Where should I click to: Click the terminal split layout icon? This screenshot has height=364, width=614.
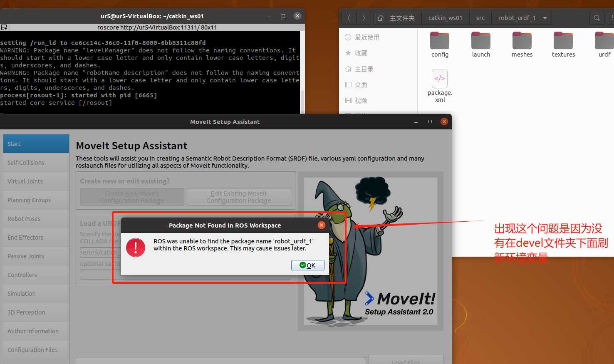[x=4, y=27]
